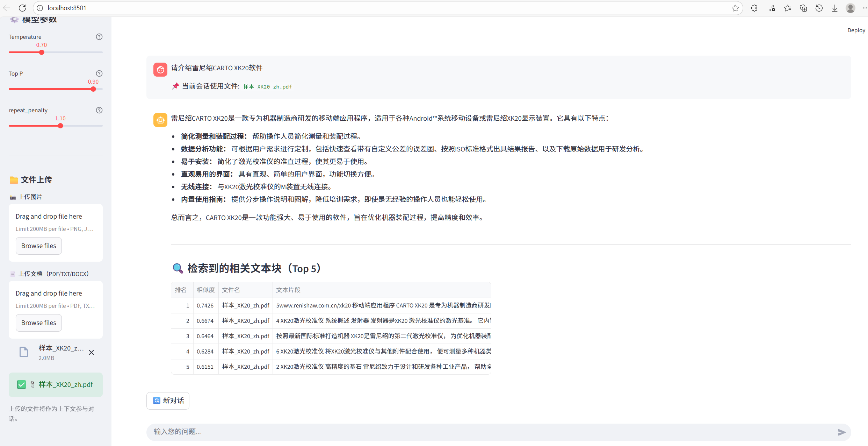Viewport: 868px width, 446px height.
Task: Click text snippet starting 2 XK20激光校准仪 高精度的基石
Action: (x=382, y=367)
